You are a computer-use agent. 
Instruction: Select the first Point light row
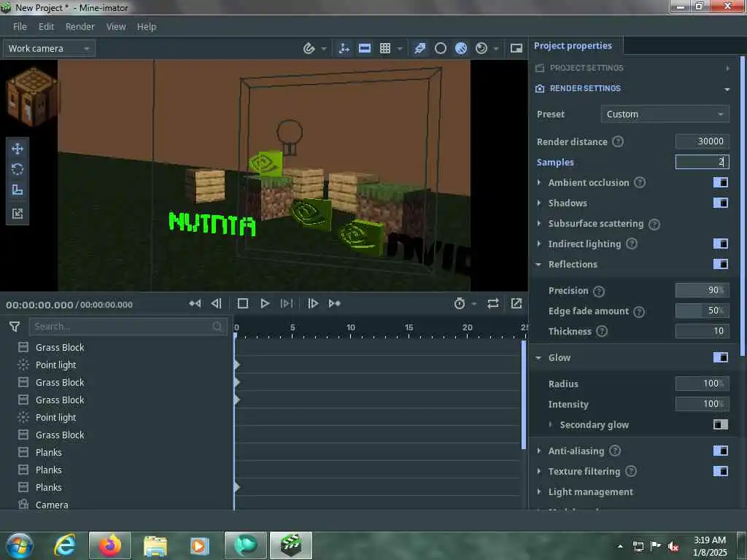click(117, 365)
